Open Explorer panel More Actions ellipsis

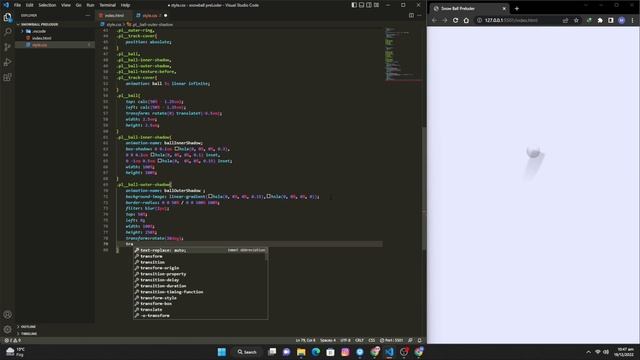coord(88,16)
